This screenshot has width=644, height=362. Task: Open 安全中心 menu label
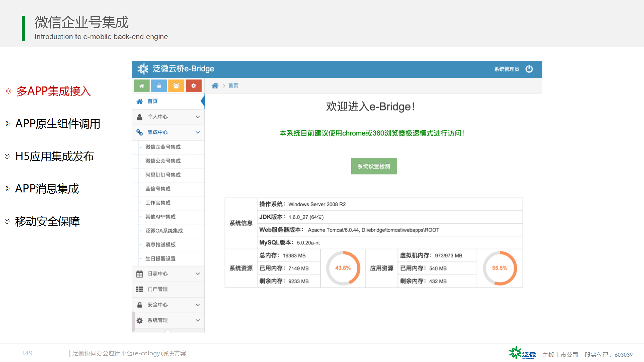click(x=158, y=305)
